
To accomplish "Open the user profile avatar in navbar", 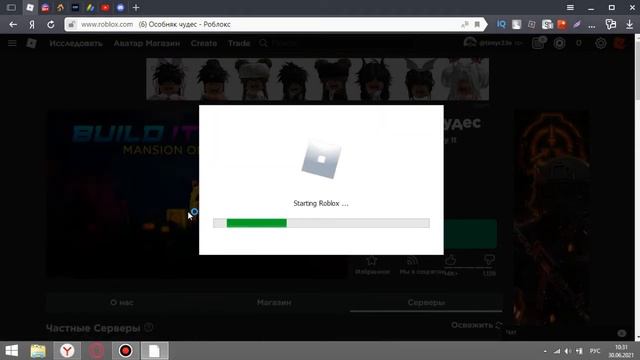I will click(470, 43).
